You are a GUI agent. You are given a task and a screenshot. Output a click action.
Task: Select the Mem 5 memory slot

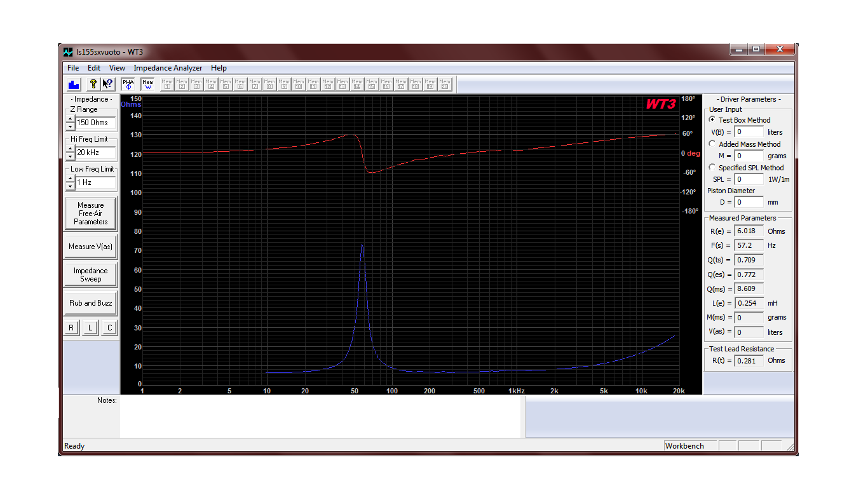(226, 84)
